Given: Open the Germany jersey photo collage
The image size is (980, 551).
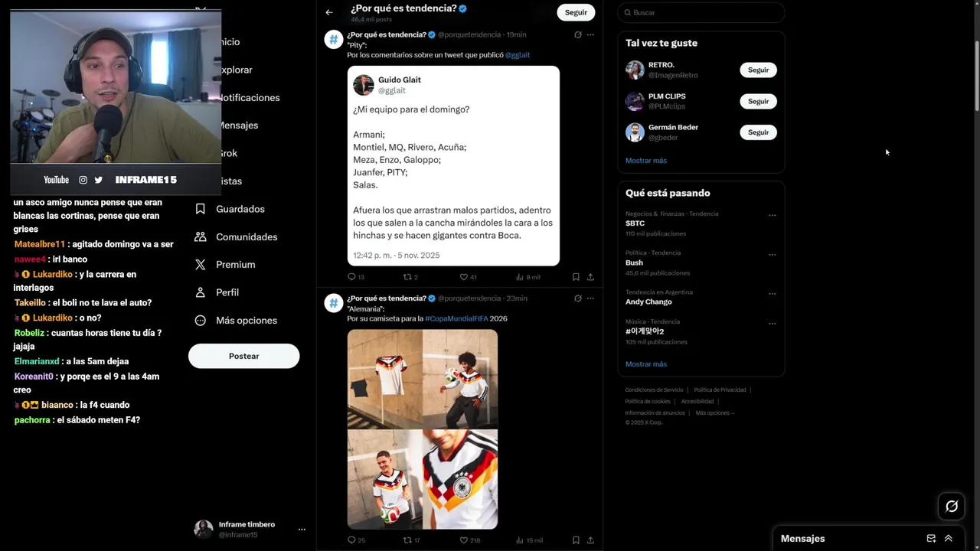Looking at the screenshot, I should [x=423, y=429].
